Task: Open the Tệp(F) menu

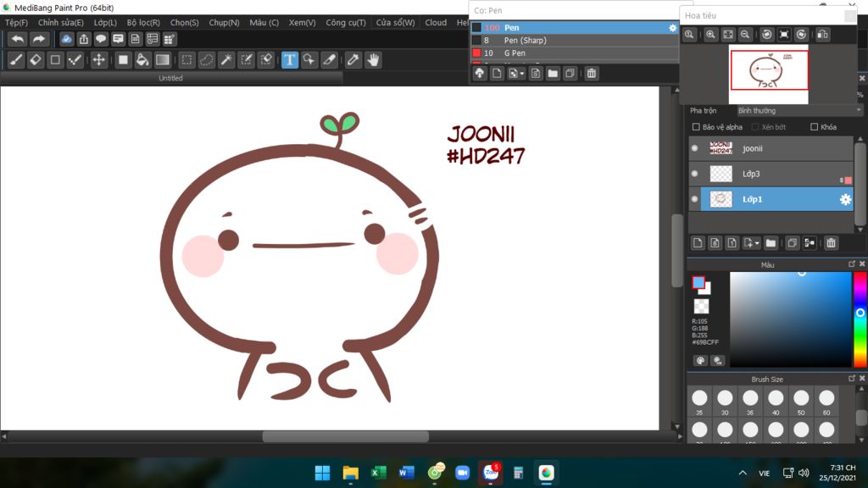Action: [17, 23]
